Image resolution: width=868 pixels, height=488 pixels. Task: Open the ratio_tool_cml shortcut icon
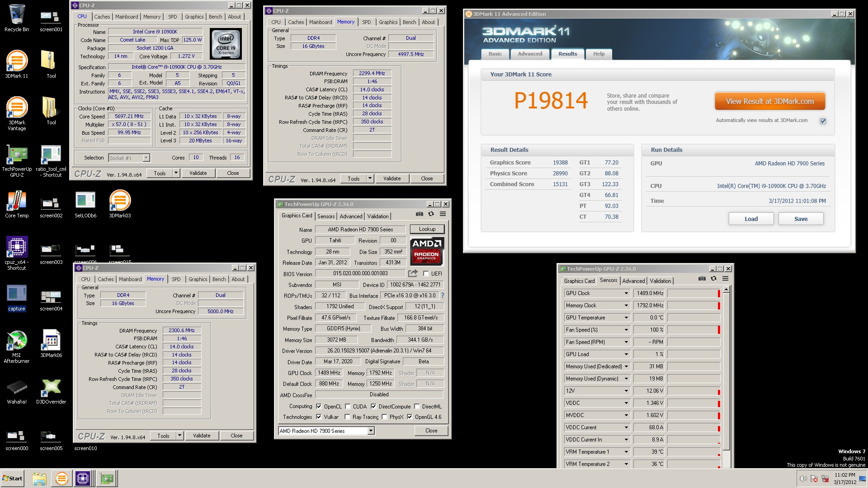51,161
